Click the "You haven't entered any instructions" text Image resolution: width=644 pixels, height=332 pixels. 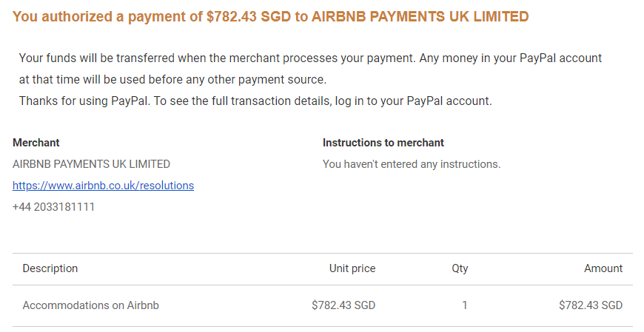[412, 164]
